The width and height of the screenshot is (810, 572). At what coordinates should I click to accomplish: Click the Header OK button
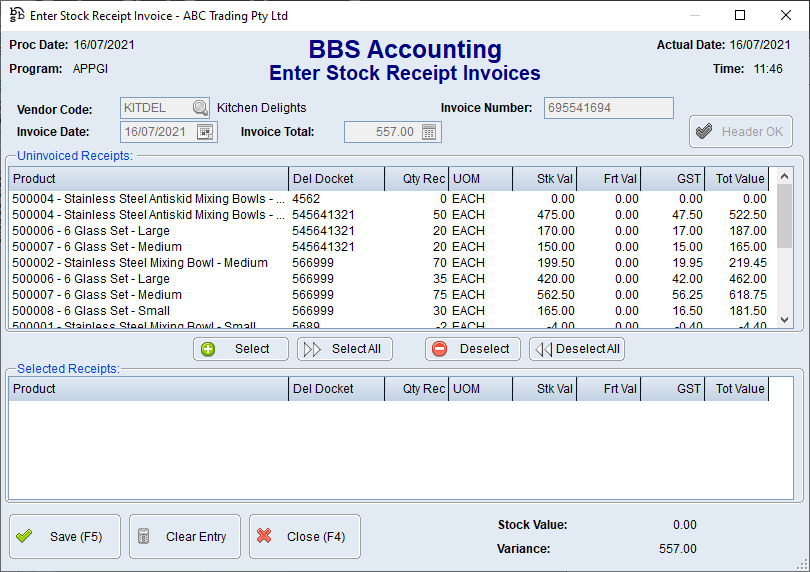point(740,132)
